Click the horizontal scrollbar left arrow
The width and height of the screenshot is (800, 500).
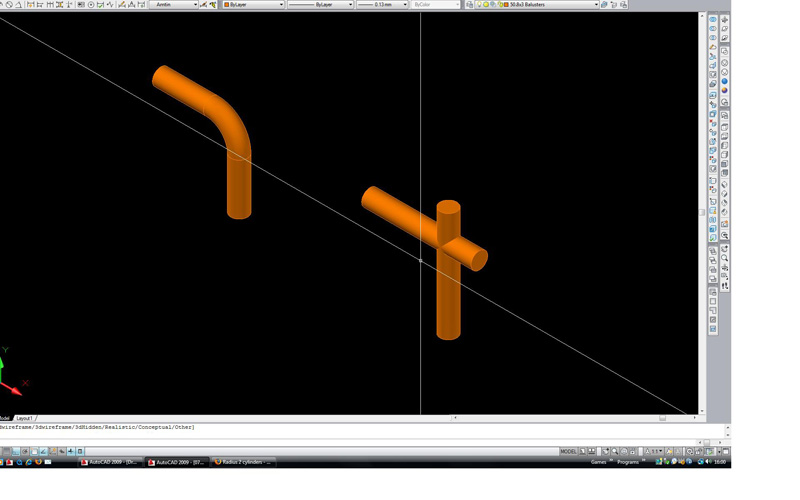(x=455, y=418)
